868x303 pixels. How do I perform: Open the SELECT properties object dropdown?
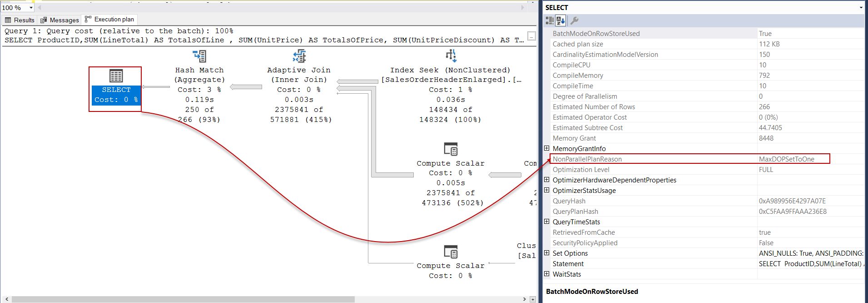861,8
